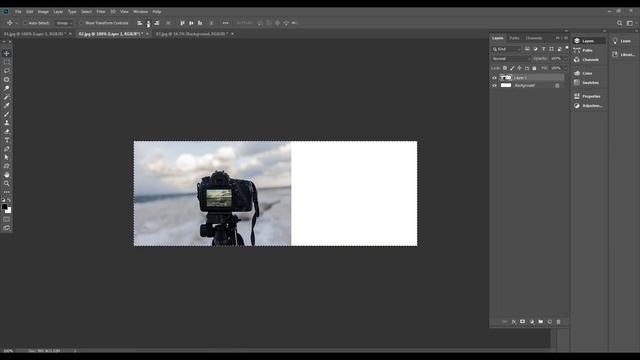The height and width of the screenshot is (360, 640).
Task: Click the white background color swatch
Action: 9,211
